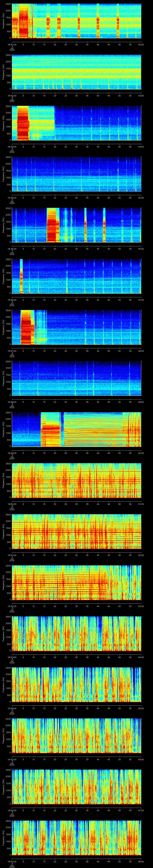Click the 46:00 end time label
The image size is (153, 868).
pos(141,249)
